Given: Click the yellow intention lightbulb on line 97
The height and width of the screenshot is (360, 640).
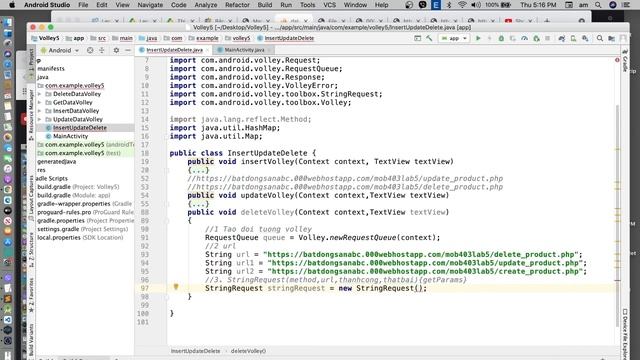Looking at the screenshot, I should (176, 287).
